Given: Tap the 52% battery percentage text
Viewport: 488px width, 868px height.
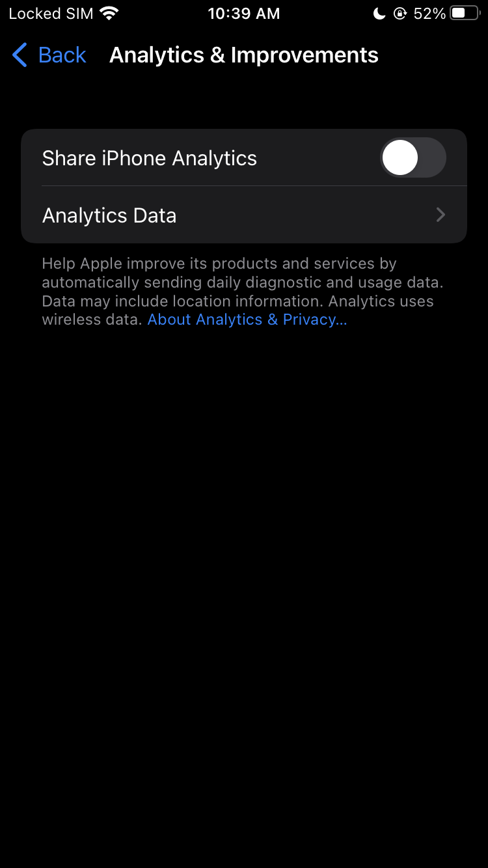Looking at the screenshot, I should (x=429, y=13).
